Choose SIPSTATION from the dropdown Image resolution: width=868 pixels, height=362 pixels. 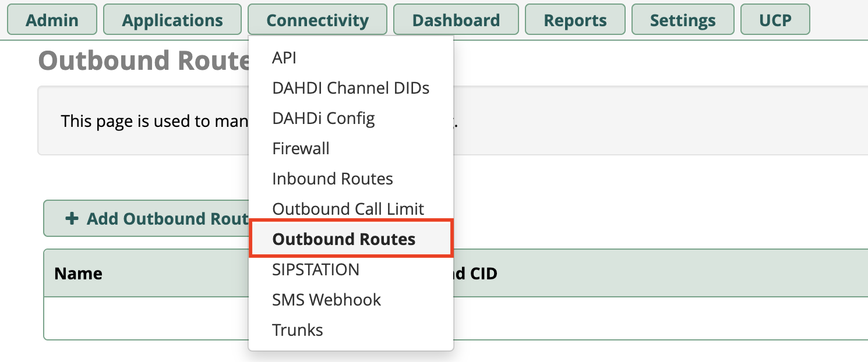316,269
